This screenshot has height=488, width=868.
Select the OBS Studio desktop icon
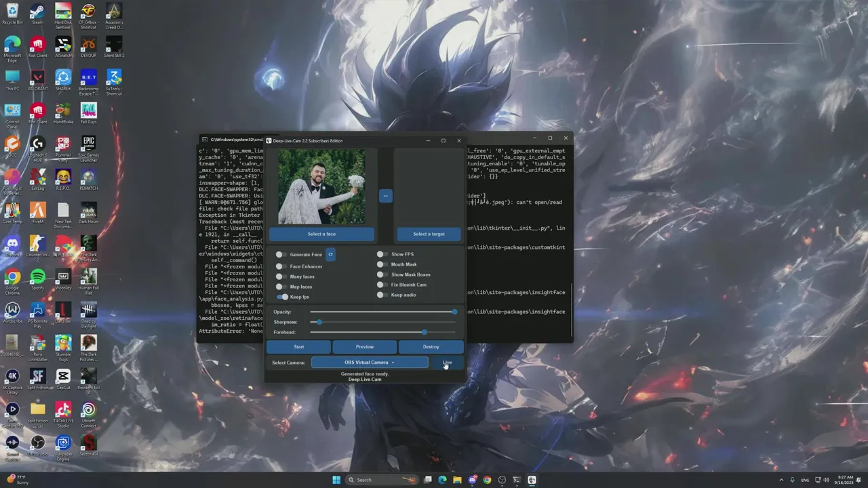(37, 445)
